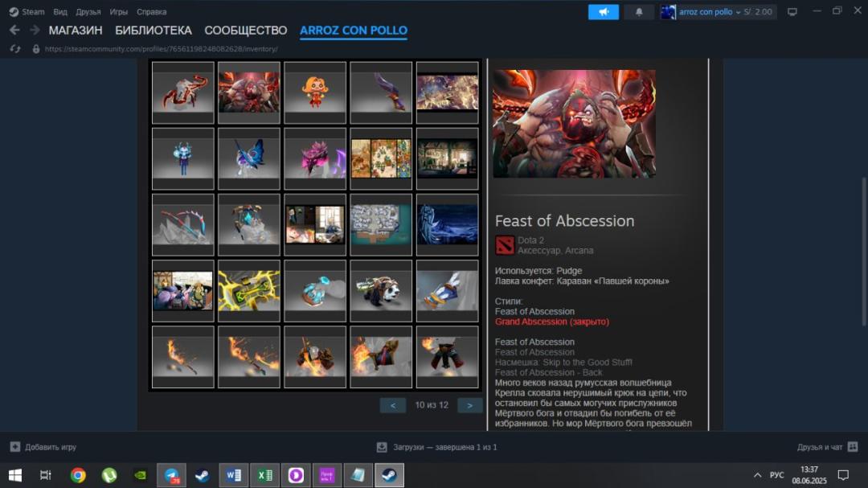Go back with the left navigation arrow
Image resolution: width=868 pixels, height=488 pixels.
tap(15, 31)
